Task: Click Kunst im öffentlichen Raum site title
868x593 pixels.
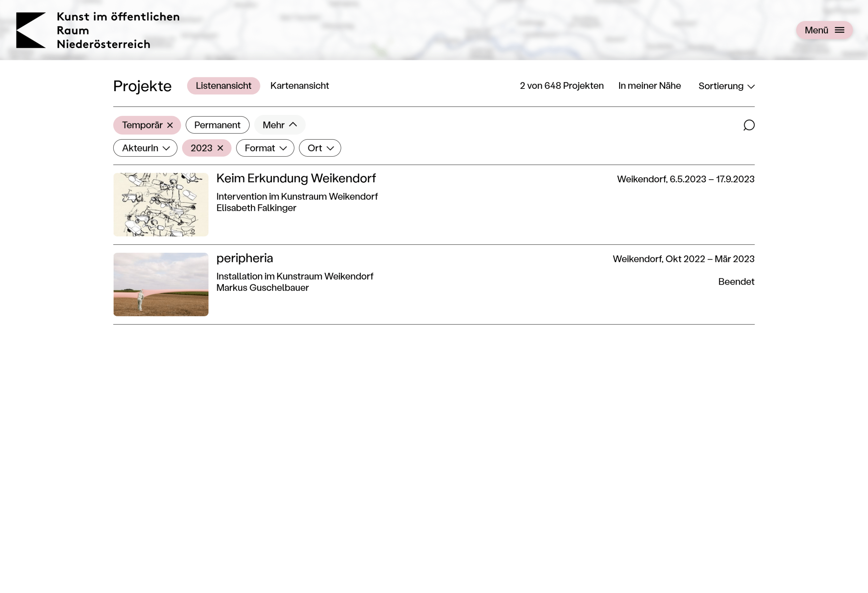Action: [118, 30]
